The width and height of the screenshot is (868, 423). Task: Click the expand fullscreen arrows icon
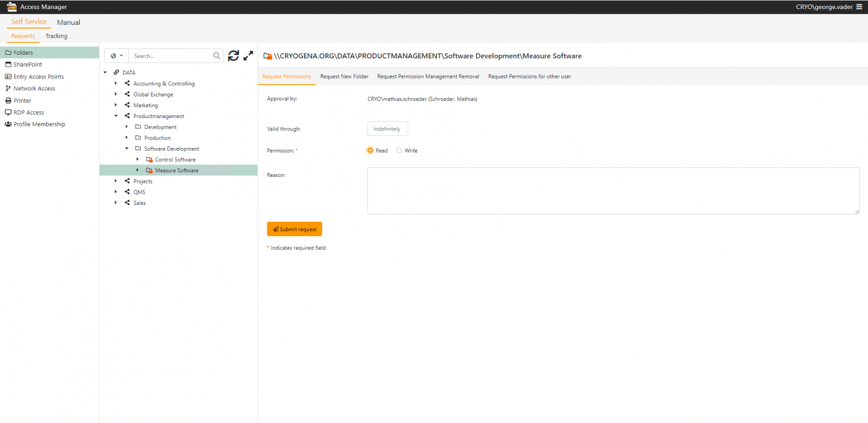point(248,56)
